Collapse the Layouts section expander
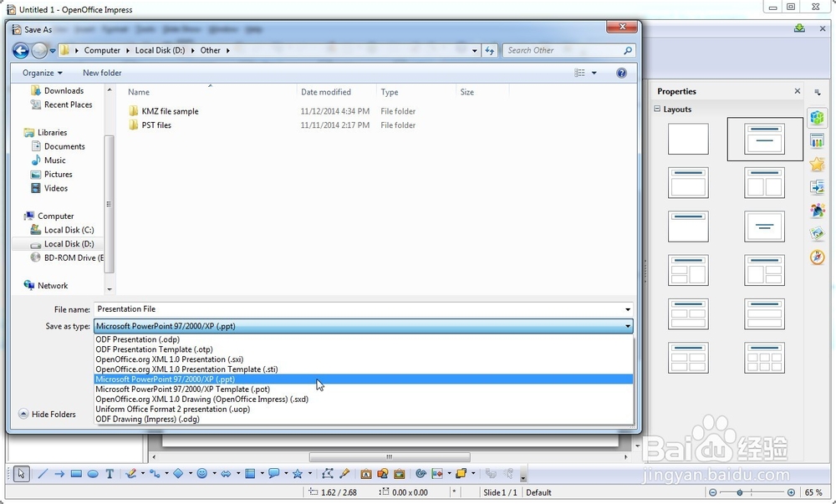This screenshot has height=504, width=836. 657,109
